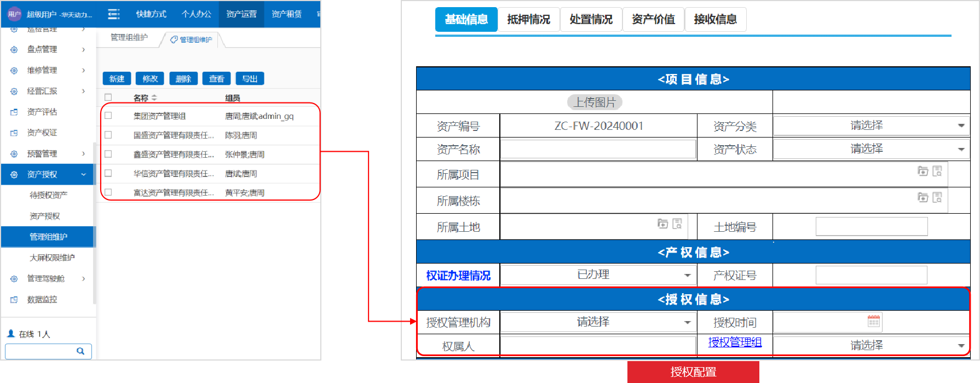Switch to the 接收信息 tab

click(x=716, y=19)
